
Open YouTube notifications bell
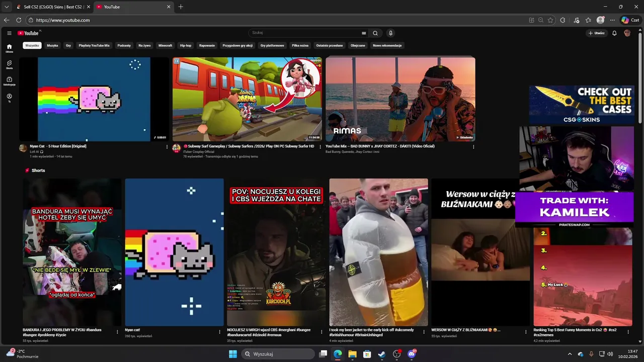click(x=614, y=33)
